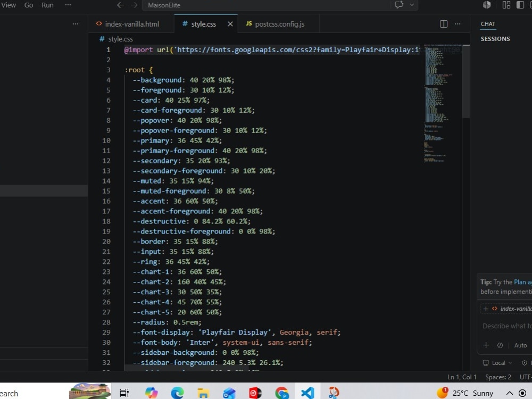This screenshot has width=532, height=399.
Task: Open Chrome from the taskbar
Action: click(x=281, y=393)
